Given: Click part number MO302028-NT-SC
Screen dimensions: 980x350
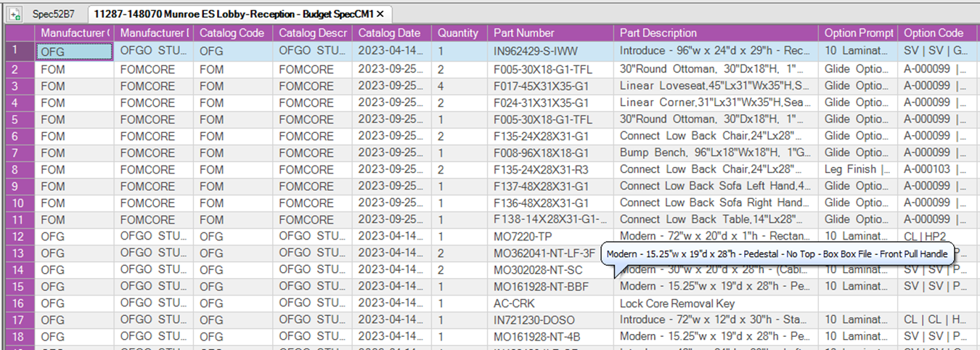Looking at the screenshot, I should [550, 269].
